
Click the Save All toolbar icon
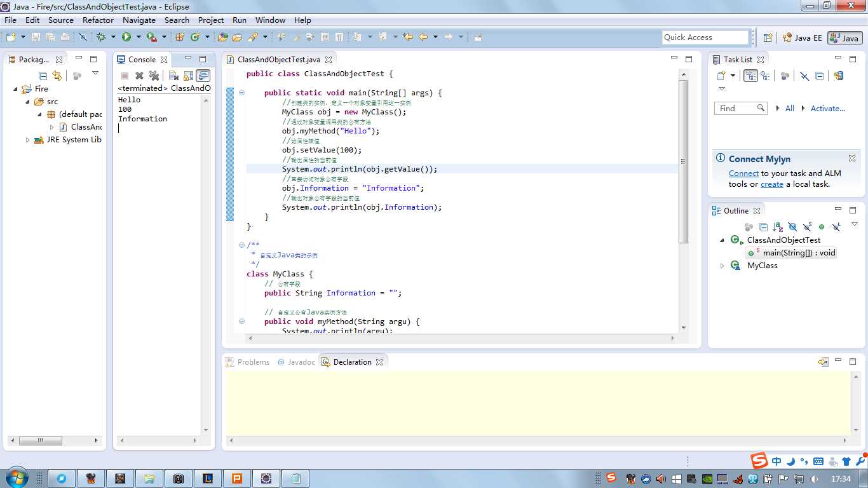point(50,37)
